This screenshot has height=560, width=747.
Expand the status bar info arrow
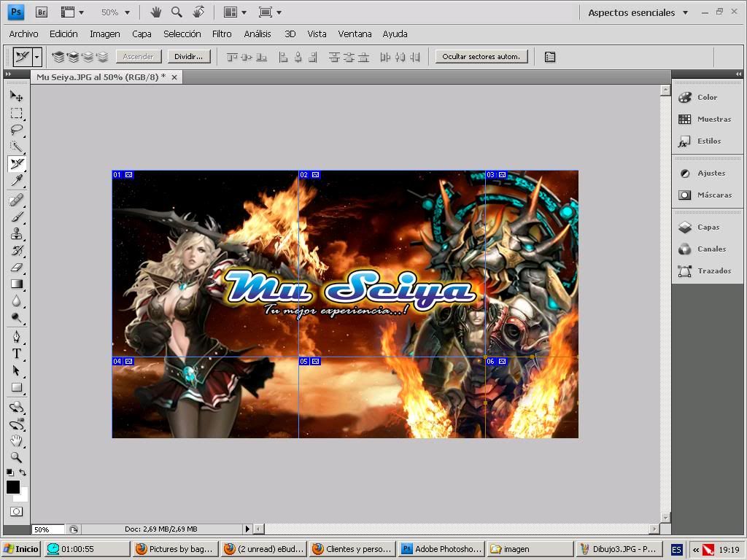tap(247, 529)
